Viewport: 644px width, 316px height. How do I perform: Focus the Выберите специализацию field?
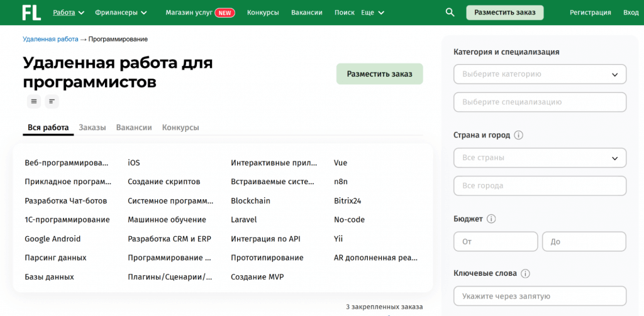540,102
